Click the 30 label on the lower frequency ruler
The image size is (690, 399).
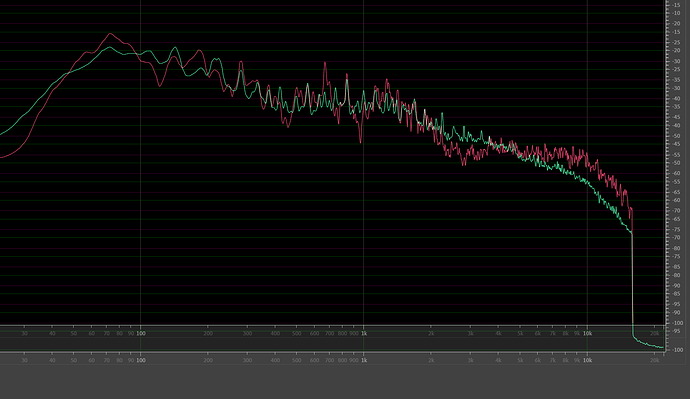(x=24, y=360)
